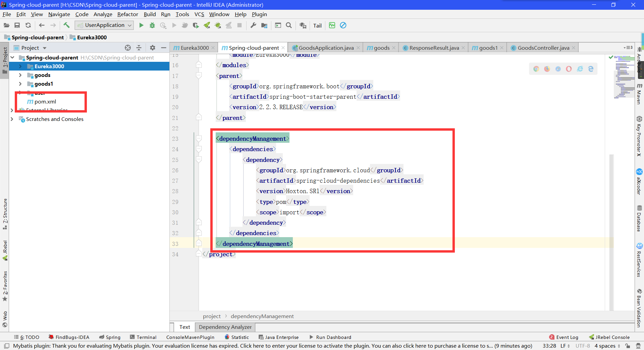Image resolution: width=644 pixels, height=350 pixels.
Task: Open in Chrome browser icon
Action: [536, 69]
